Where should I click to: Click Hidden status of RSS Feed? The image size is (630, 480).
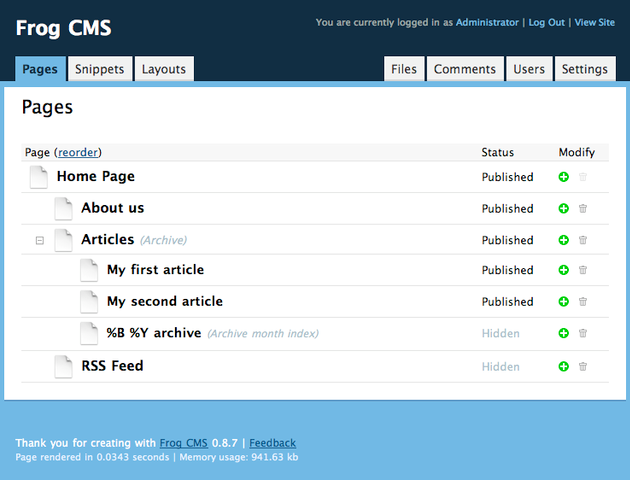[x=501, y=367]
